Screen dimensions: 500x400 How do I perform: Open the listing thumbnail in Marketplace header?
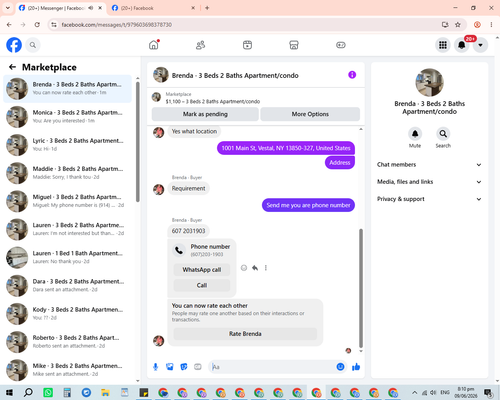156,97
